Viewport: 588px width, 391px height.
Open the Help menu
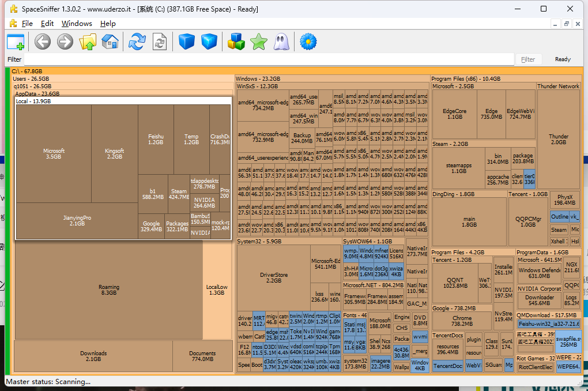[108, 24]
